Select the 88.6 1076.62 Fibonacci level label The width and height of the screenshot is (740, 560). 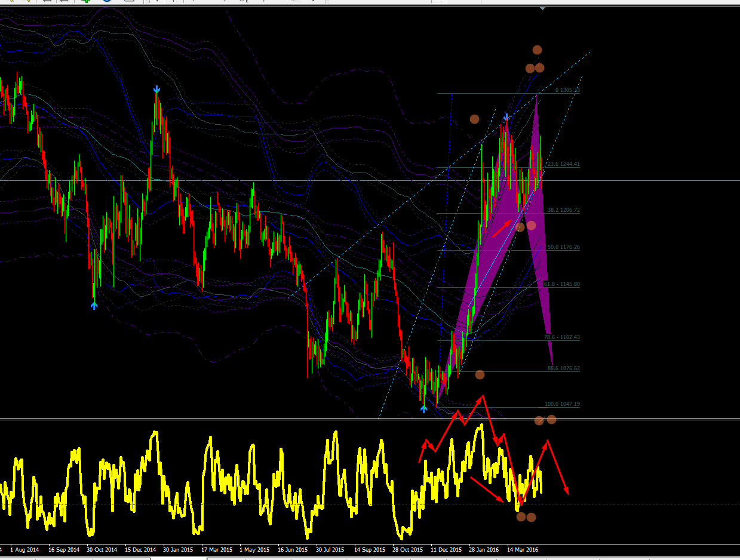tap(563, 368)
